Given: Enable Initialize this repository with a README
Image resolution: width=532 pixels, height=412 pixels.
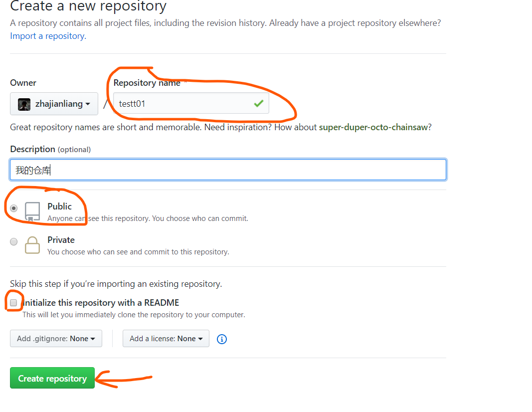Looking at the screenshot, I should [13, 303].
